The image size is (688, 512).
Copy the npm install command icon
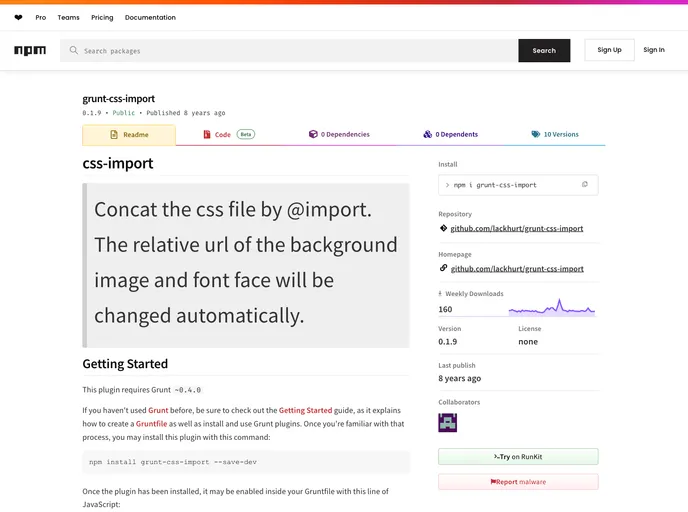[x=584, y=184]
